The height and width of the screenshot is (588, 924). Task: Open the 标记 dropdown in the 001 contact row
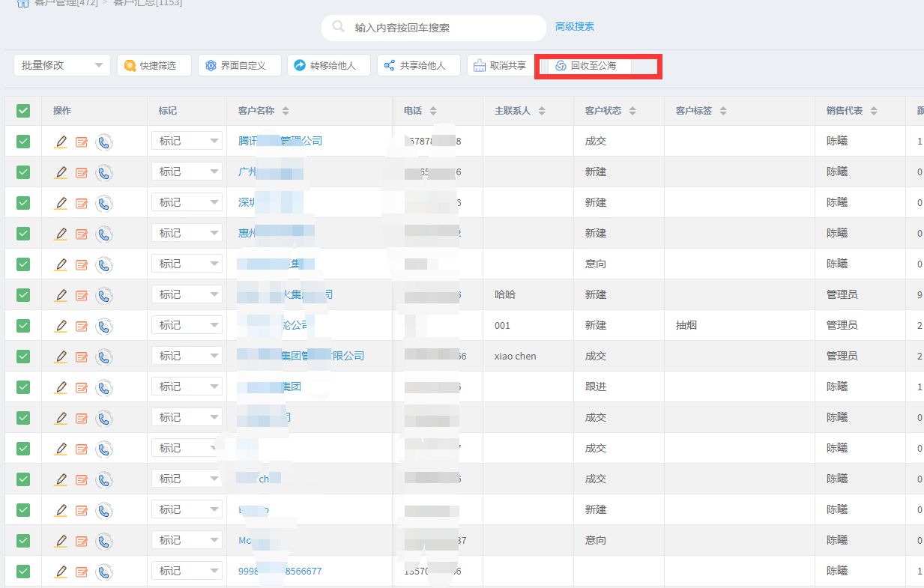187,325
